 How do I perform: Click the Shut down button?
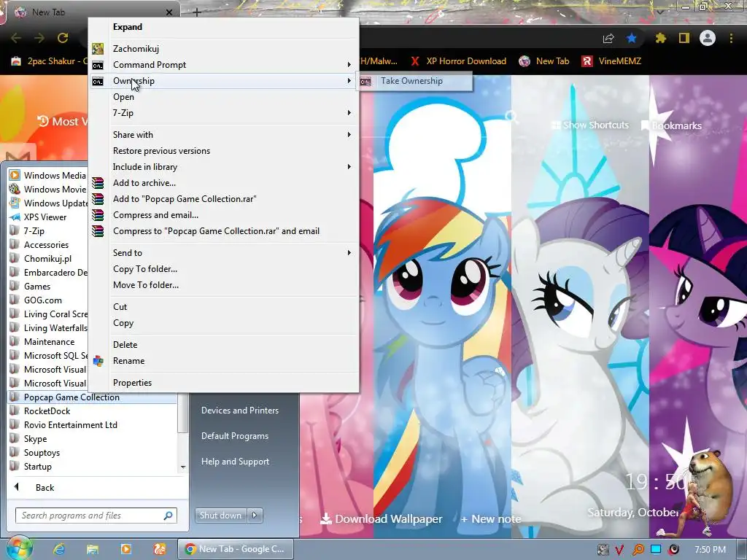222,516
